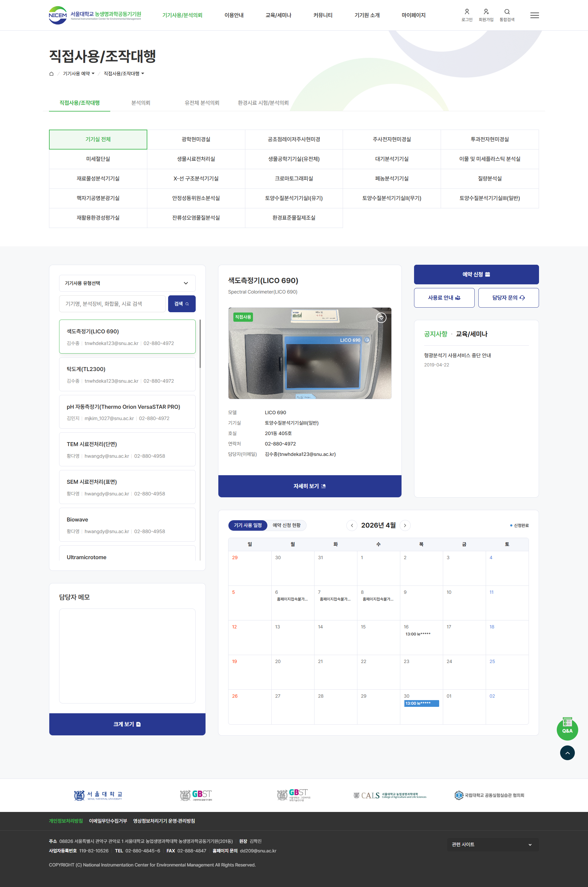Click 자세히 보기 button

309,486
